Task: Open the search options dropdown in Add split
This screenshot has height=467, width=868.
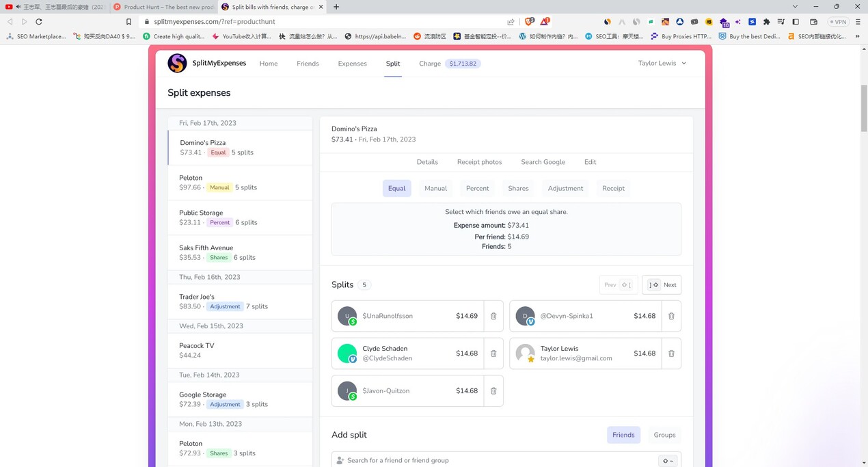Action: coord(667,461)
